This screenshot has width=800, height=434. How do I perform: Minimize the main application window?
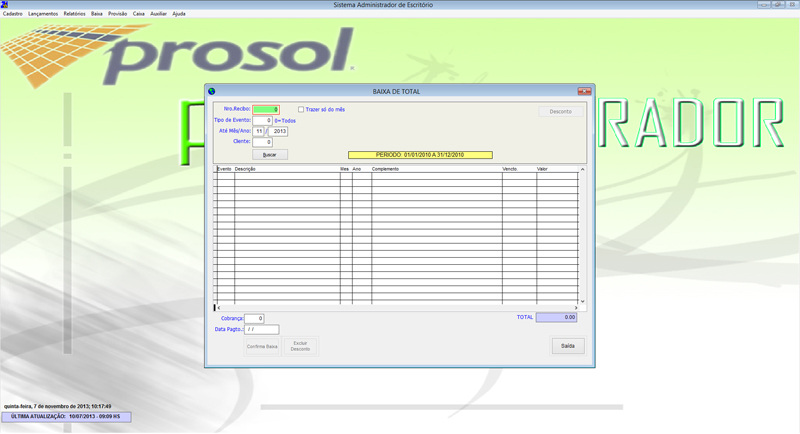(764, 4)
